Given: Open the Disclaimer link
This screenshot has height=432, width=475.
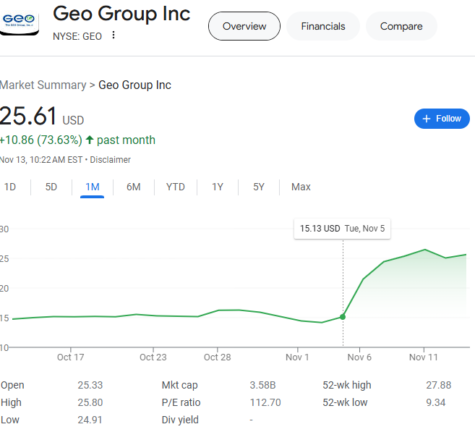Looking at the screenshot, I should 110,160.
